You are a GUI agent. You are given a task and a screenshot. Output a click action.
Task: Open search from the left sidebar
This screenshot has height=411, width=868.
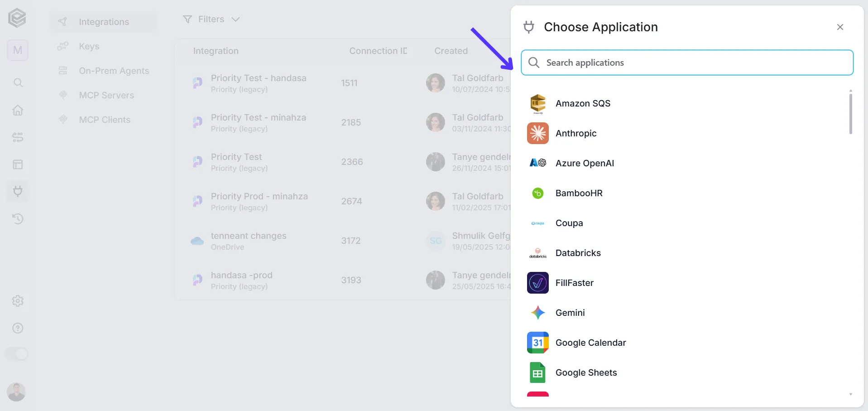click(x=18, y=82)
